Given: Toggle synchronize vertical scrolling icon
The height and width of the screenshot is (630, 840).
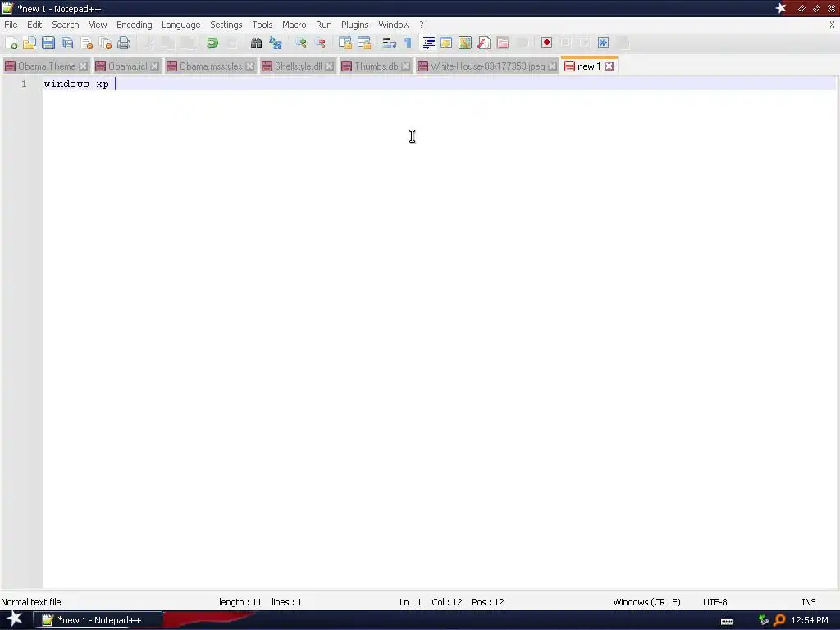Looking at the screenshot, I should [345, 43].
